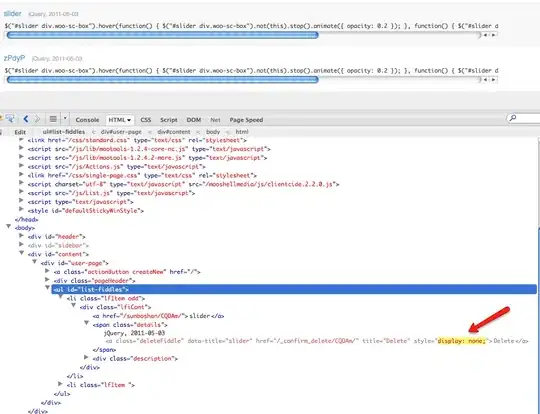The height and width of the screenshot is (414, 540).
Task: Click right scroll arrow of first code snippet
Action: tap(494, 35)
